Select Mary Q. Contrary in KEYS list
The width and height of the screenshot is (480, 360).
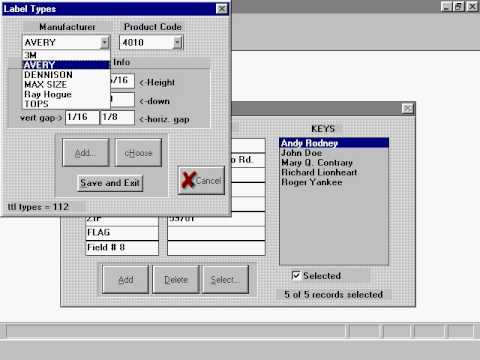tap(334, 163)
